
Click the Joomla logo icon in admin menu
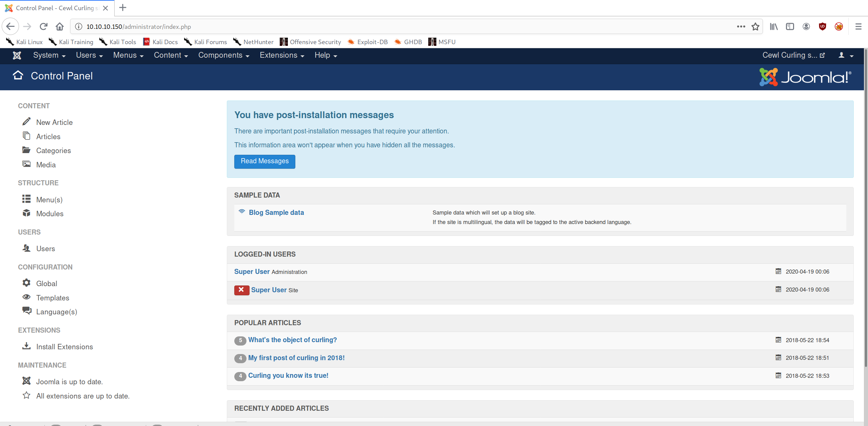pyautogui.click(x=17, y=55)
